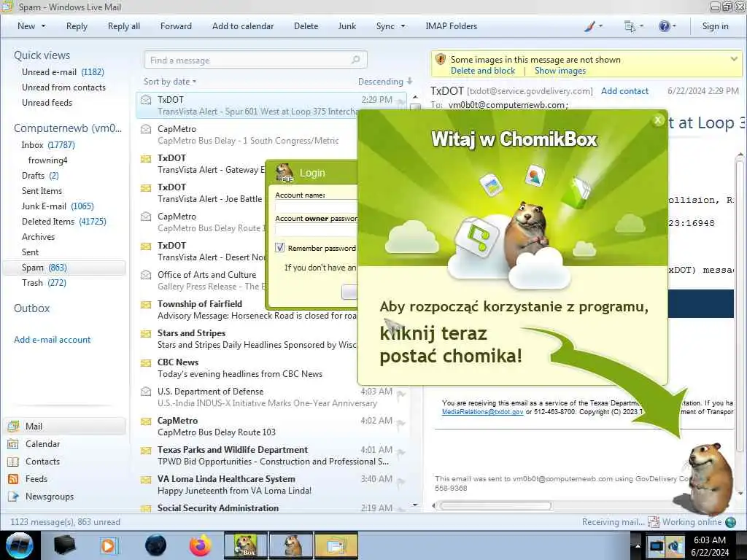The image size is (747, 560).
Task: Click the security shield icon in image warning bar
Action: tap(441, 59)
